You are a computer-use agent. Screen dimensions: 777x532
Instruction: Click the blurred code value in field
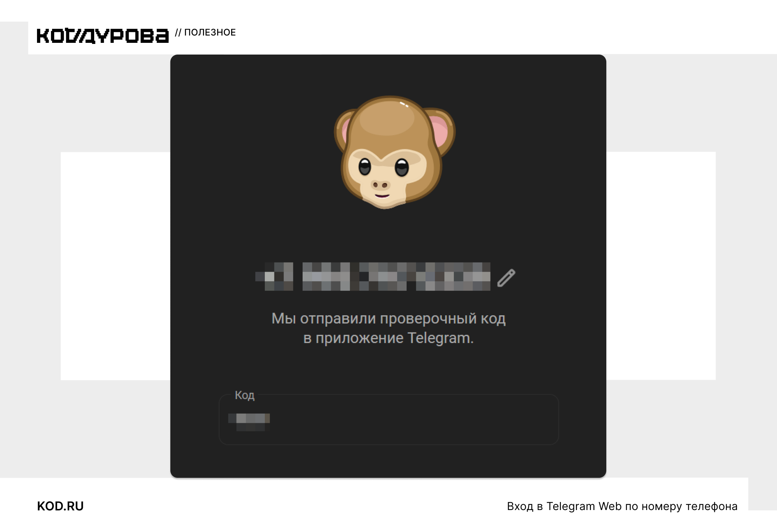pos(249,422)
